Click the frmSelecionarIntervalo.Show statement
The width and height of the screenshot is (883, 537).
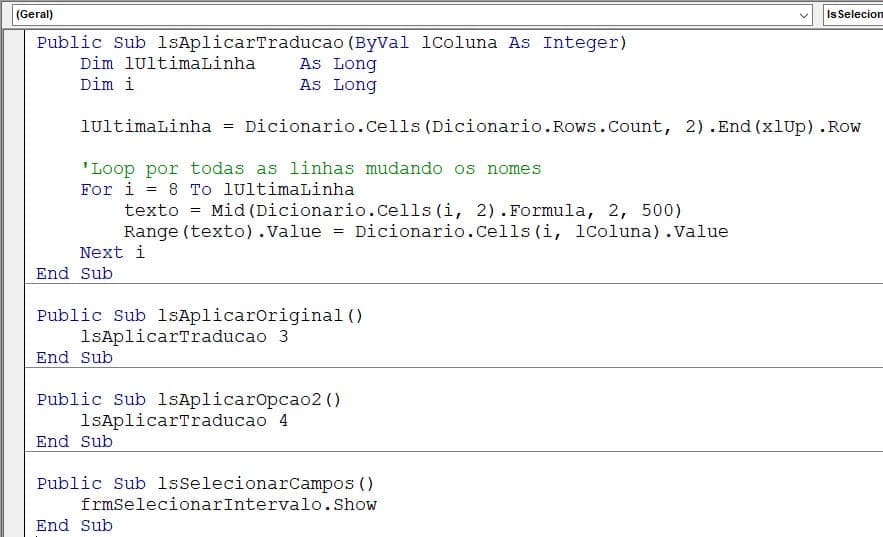(228, 505)
